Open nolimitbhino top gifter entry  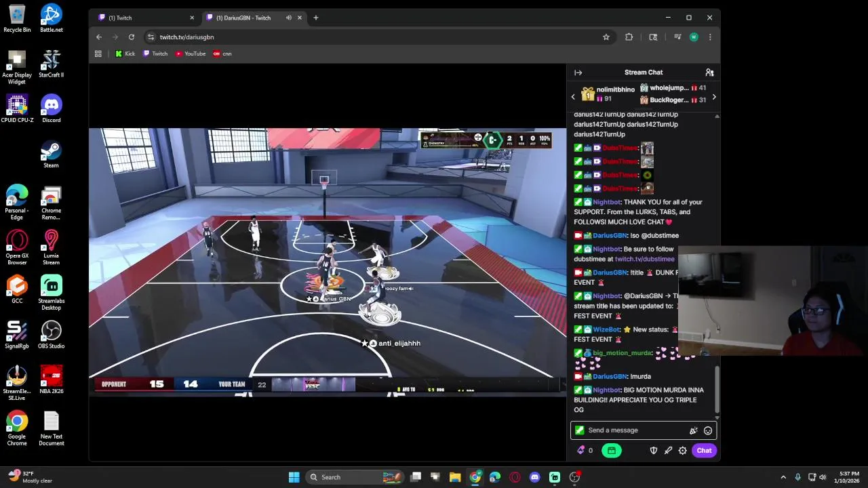pos(608,94)
